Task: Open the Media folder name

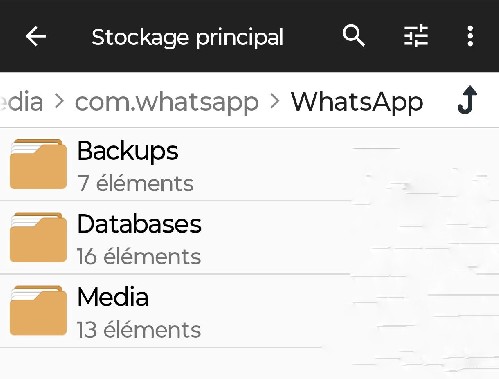Action: click(113, 297)
